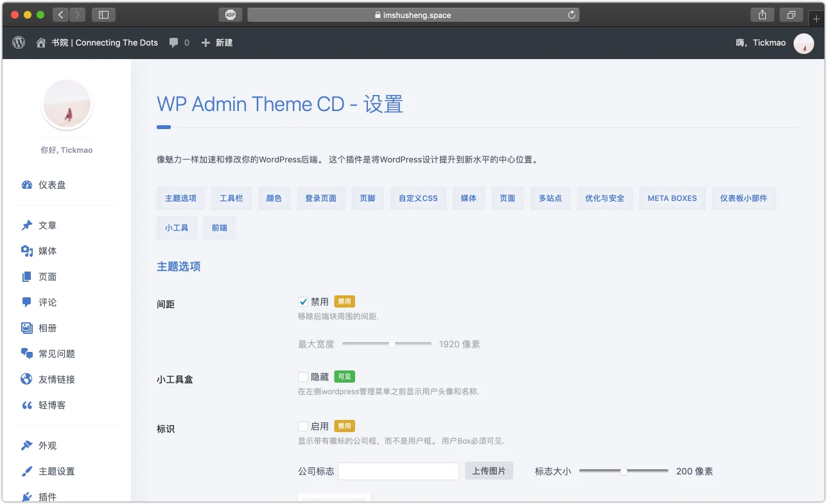This screenshot has height=504, width=827.
Task: Click the 最大宽度 slider handle
Action: point(392,344)
